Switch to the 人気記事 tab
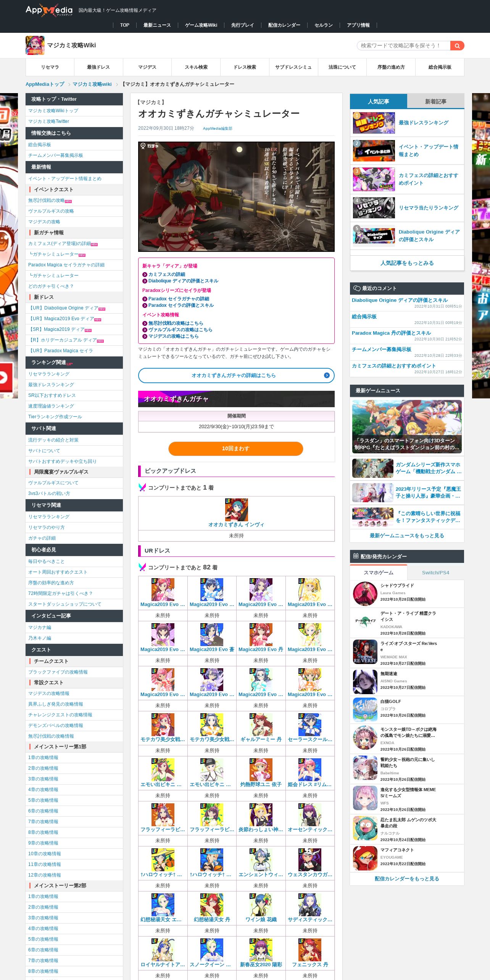490x980 pixels. (378, 101)
